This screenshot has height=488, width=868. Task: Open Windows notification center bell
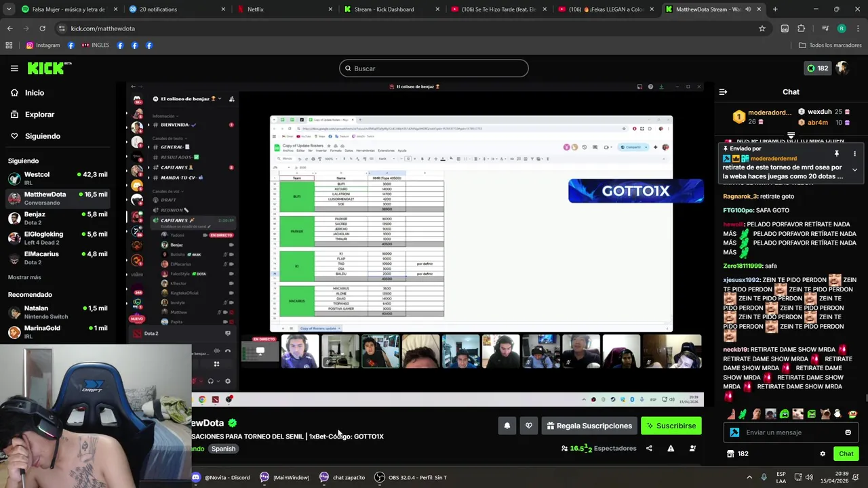click(855, 477)
